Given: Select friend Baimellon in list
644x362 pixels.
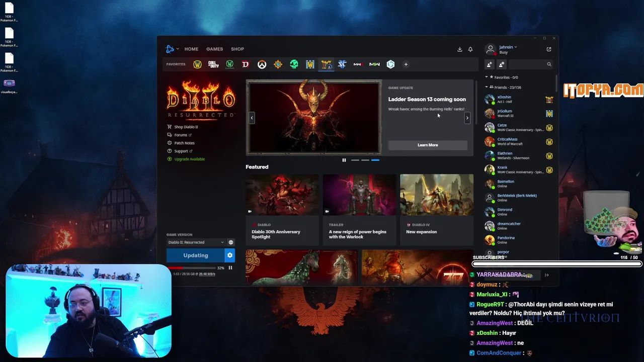Looking at the screenshot, I should coord(519,184).
